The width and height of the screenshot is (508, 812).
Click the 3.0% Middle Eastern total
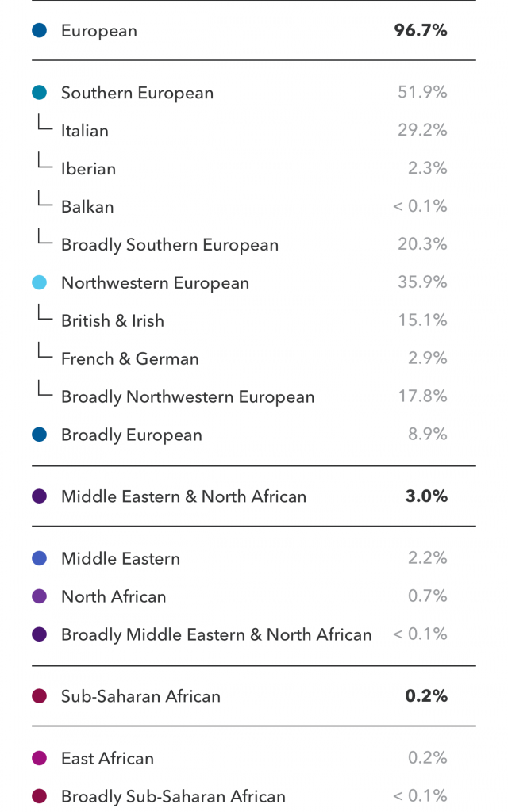point(426,496)
